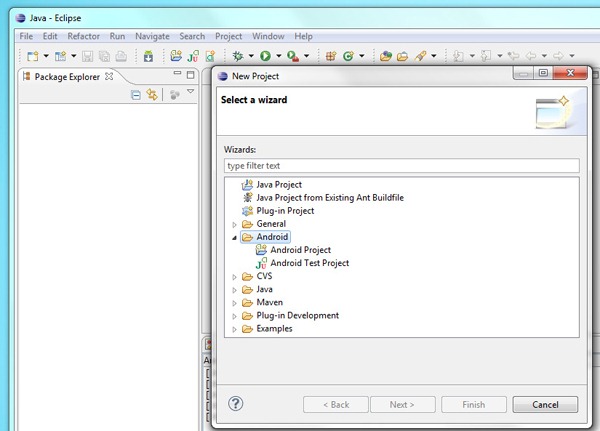Select Plug-in Project wizard
Viewport: 600px width, 431px height.
click(x=285, y=211)
